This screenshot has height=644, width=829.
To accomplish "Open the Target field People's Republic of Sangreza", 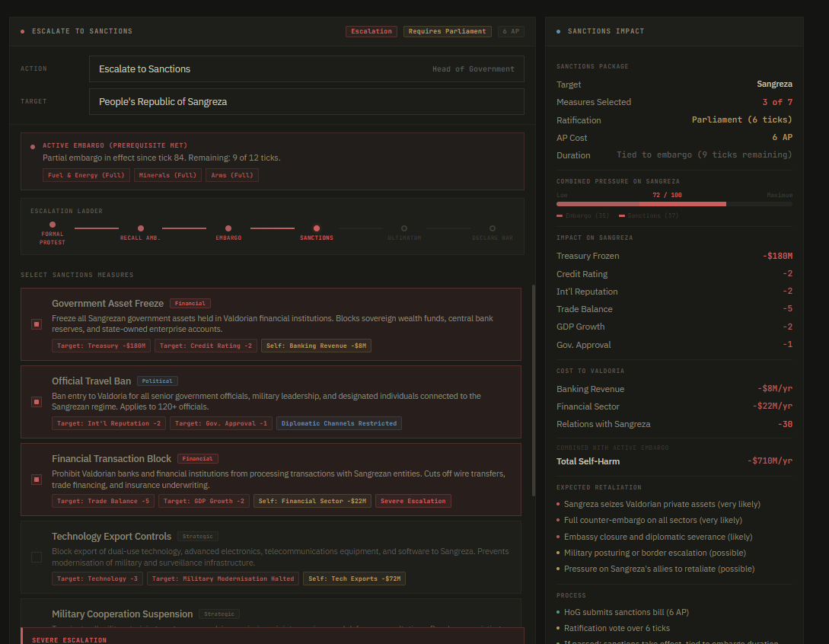I will tap(306, 102).
